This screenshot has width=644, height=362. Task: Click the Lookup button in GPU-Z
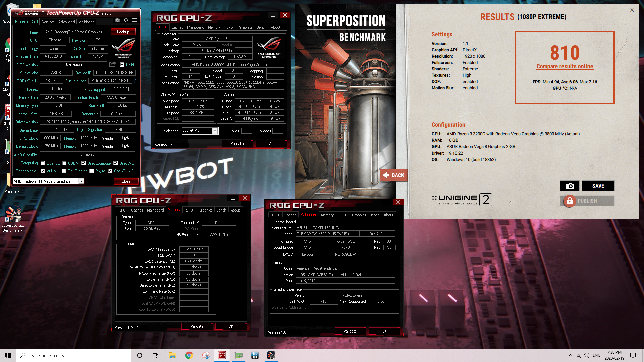[123, 32]
